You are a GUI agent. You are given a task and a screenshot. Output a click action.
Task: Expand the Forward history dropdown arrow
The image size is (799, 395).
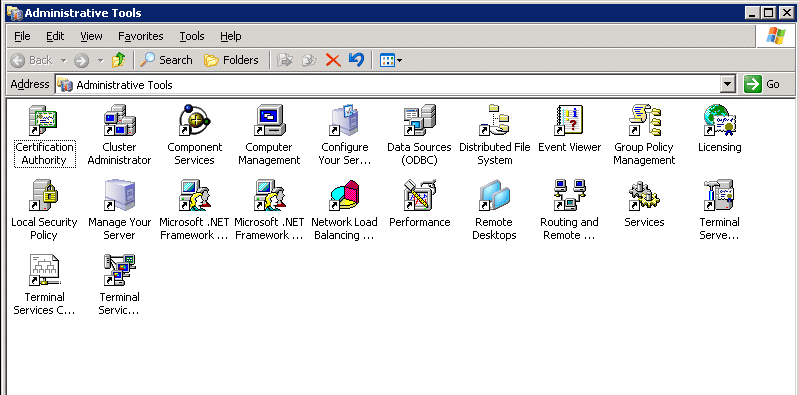(100, 60)
